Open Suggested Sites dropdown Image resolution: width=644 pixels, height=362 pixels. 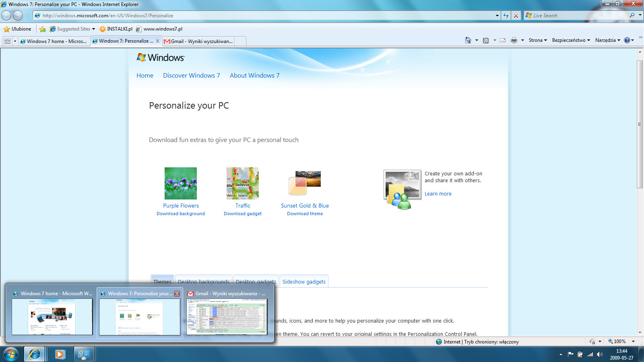pos(72,29)
